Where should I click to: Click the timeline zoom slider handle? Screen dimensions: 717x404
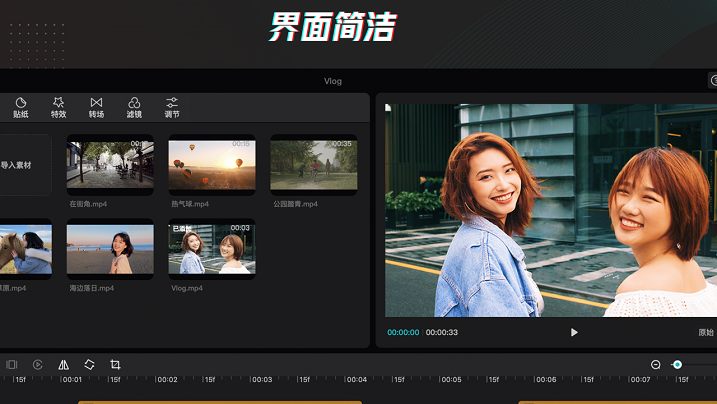coord(677,365)
